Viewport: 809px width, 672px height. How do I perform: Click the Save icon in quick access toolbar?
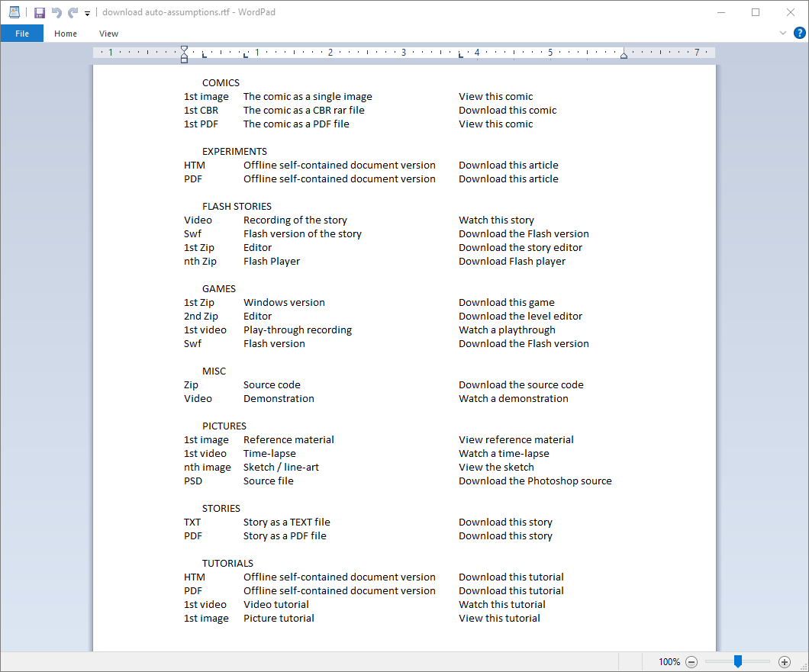tap(40, 12)
